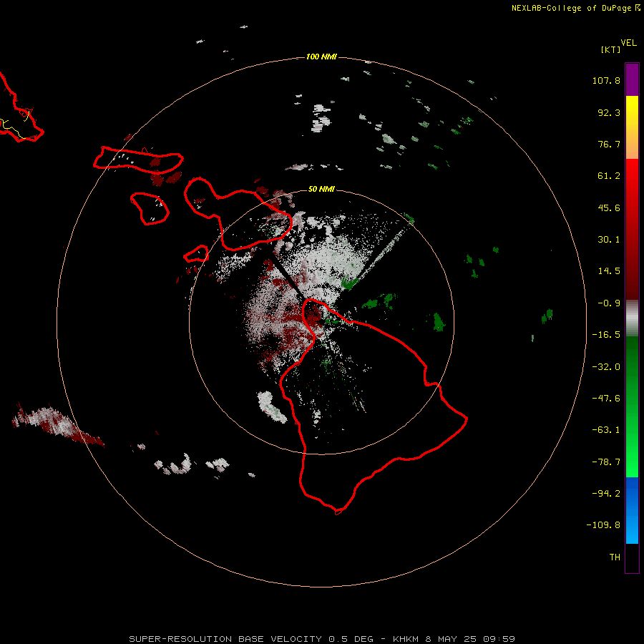Select the -63.1 velocity scale value
The width and height of the screenshot is (644, 644).
pos(606,430)
